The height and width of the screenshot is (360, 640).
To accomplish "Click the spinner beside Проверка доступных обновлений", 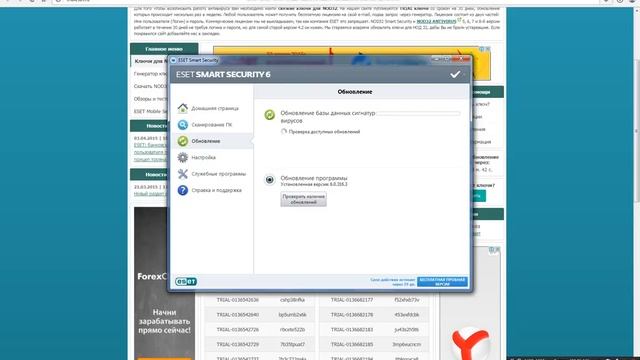I will [284, 131].
